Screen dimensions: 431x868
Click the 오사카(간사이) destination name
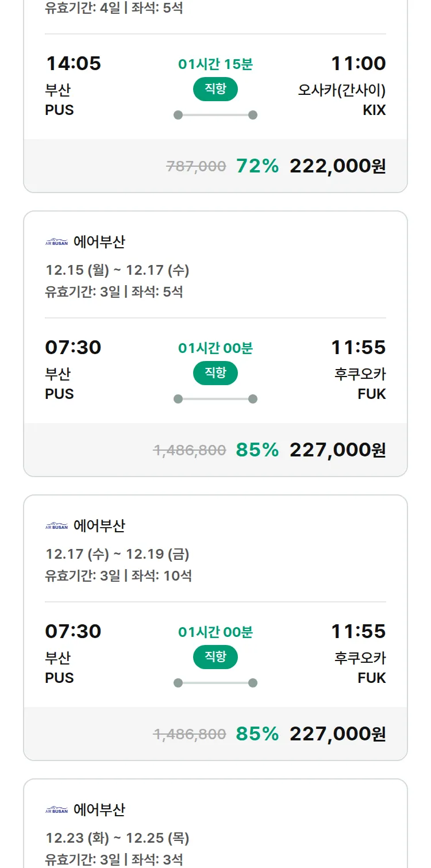point(341,90)
